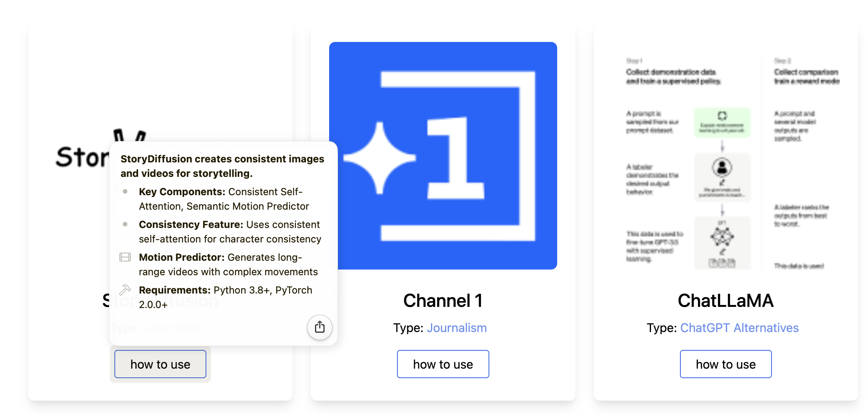Click the person icon in ChatLLaMA diagram
Viewport: 868px width, 414px height.
point(722,167)
